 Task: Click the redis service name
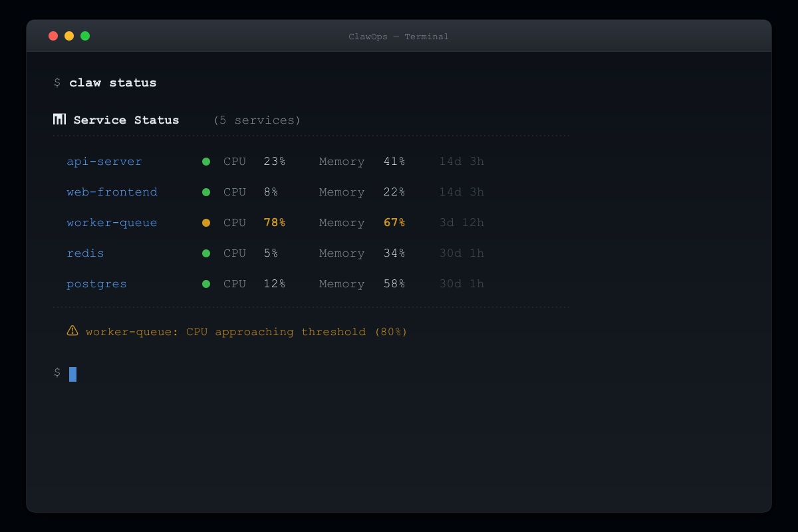tap(85, 253)
